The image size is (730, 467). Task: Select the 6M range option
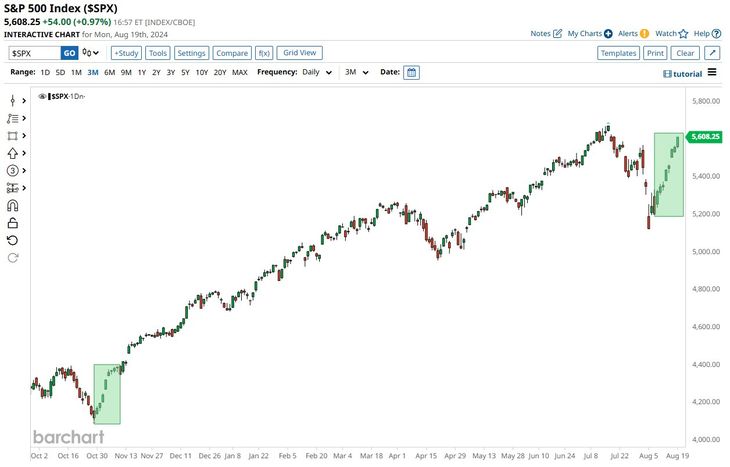[109, 72]
